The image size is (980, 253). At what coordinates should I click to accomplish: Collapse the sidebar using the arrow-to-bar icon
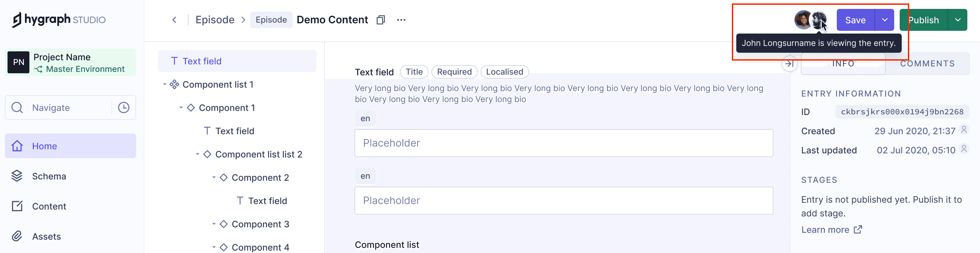click(x=790, y=64)
